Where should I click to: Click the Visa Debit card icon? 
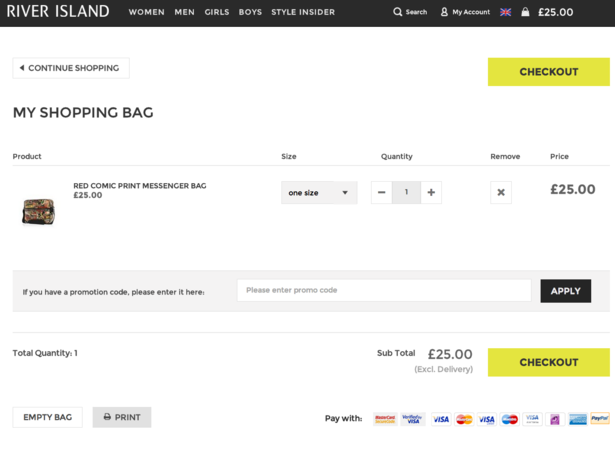pos(487,419)
